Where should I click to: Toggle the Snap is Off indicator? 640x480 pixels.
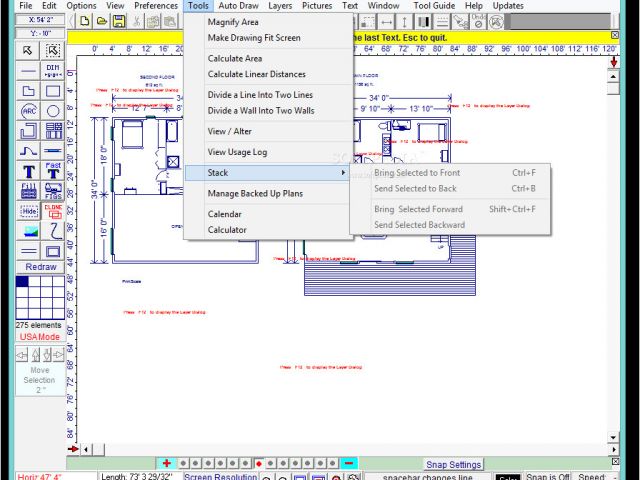[x=550, y=476]
